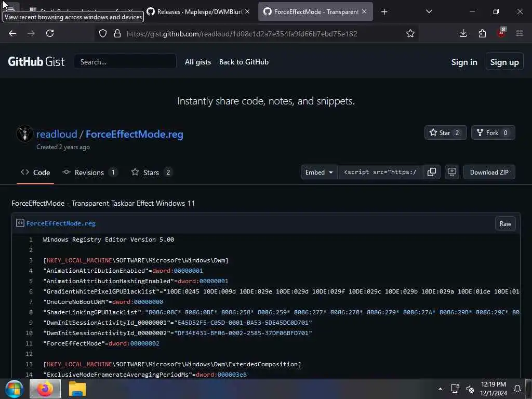This screenshot has width=532, height=399.
Task: Click the 12:19 PM taskbar clock
Action: pos(494,389)
